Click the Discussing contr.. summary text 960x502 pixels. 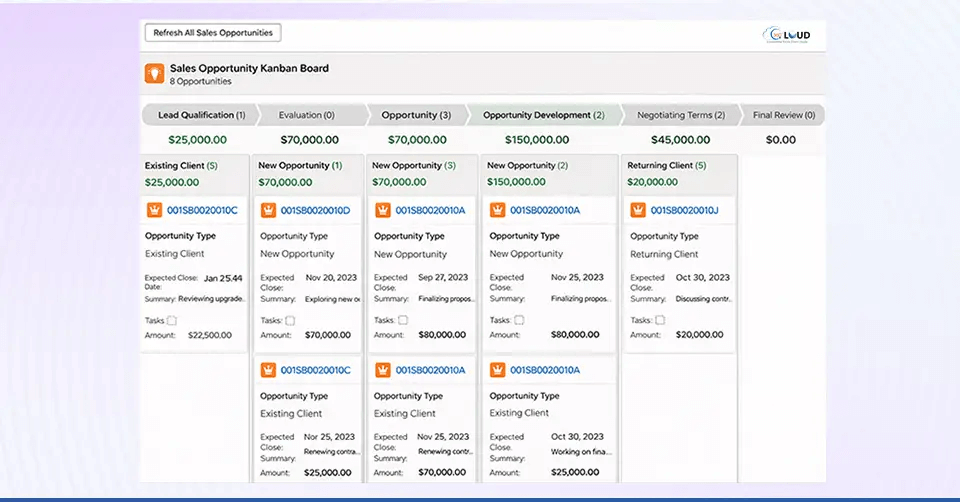tap(704, 299)
